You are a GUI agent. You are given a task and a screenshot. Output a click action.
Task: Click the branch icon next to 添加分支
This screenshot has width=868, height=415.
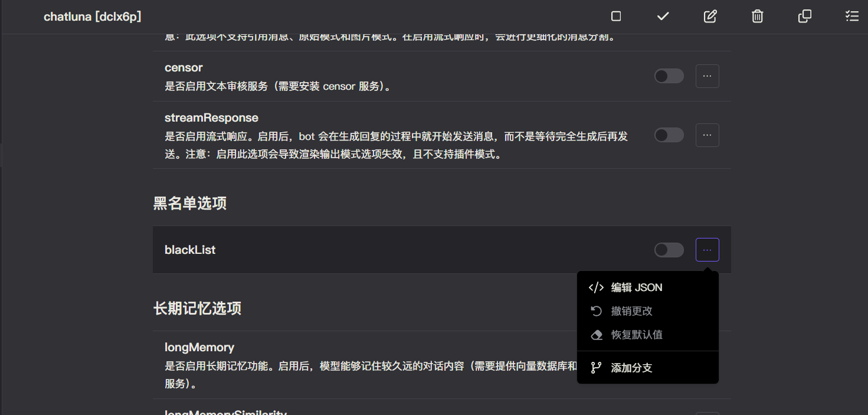[595, 367]
